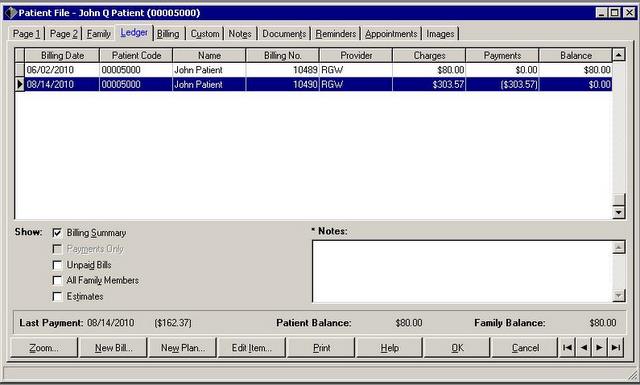Click the Balance column header
640x385 pixels.
[576, 55]
